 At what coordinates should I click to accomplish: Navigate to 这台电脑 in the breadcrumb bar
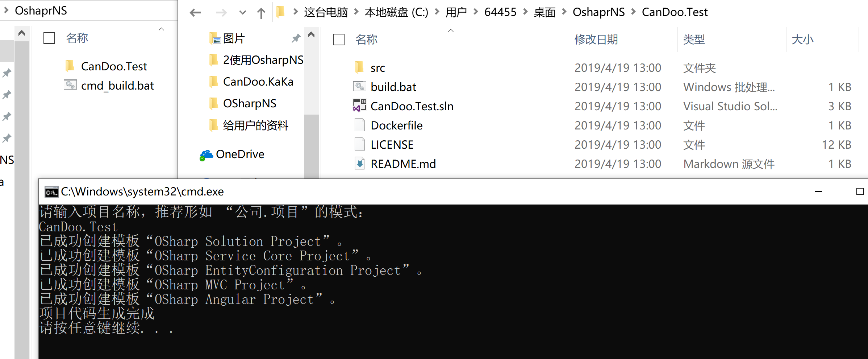tap(325, 12)
